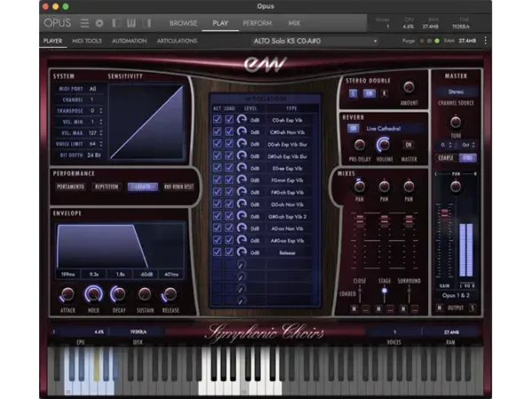Adjust the Close mic volume fader
This screenshot has height=399, width=532.
(360, 221)
